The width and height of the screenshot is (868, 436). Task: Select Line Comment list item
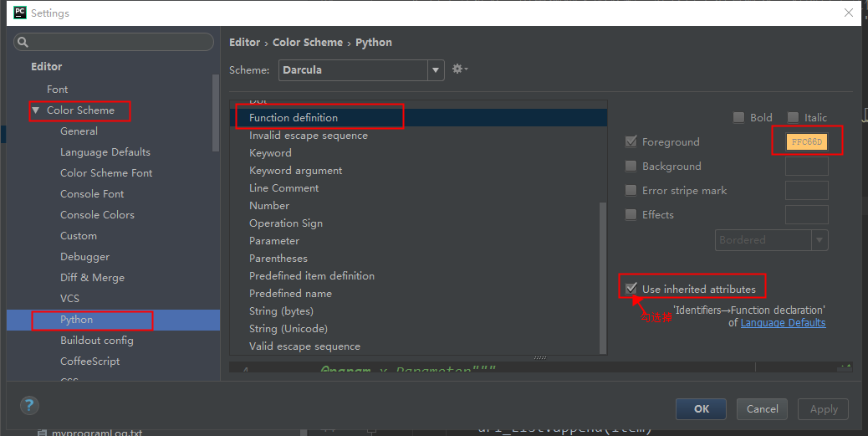click(418, 187)
